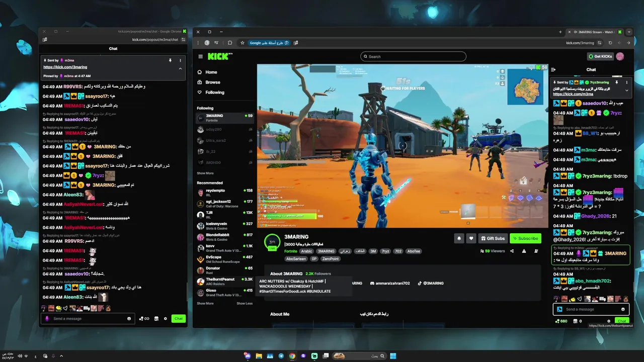Click the Kick search box
The height and width of the screenshot is (362, 644).
coord(413,56)
